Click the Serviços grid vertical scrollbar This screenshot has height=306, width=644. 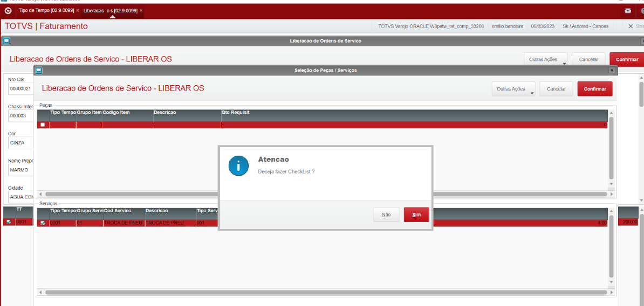(x=611, y=247)
